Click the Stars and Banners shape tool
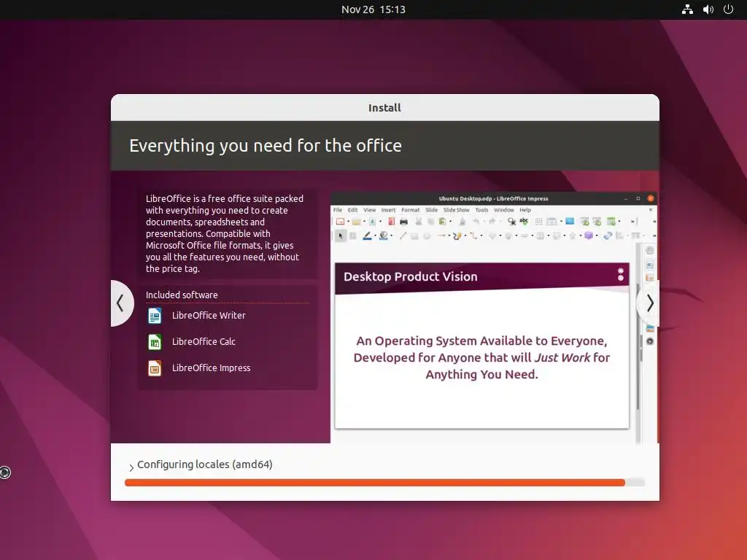This screenshot has width=747, height=560. 573,236
